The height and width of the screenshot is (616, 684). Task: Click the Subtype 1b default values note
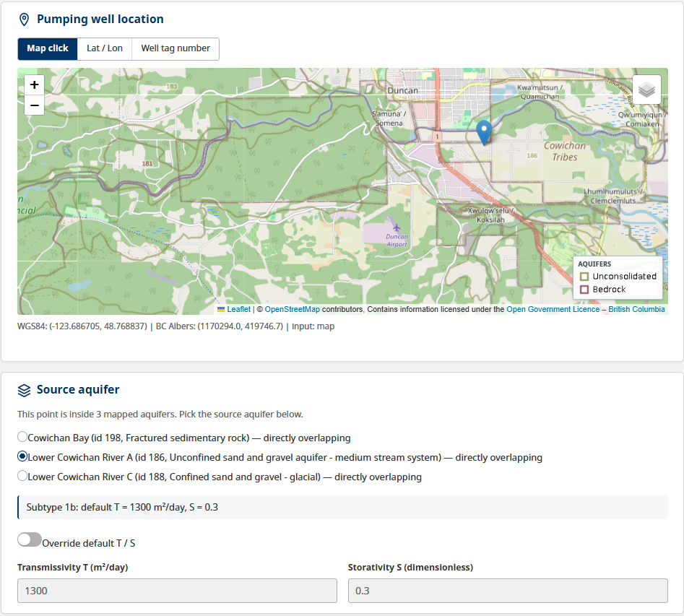pyautogui.click(x=342, y=508)
